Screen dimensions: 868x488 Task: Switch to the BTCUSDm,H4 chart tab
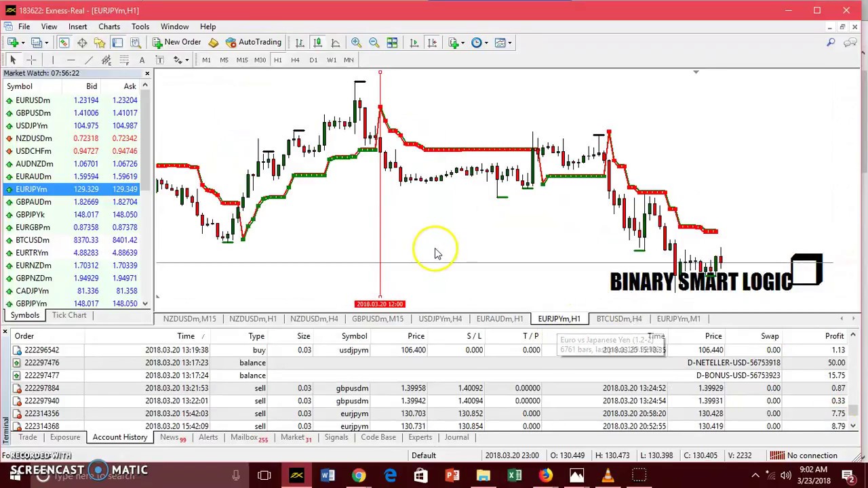pyautogui.click(x=618, y=319)
